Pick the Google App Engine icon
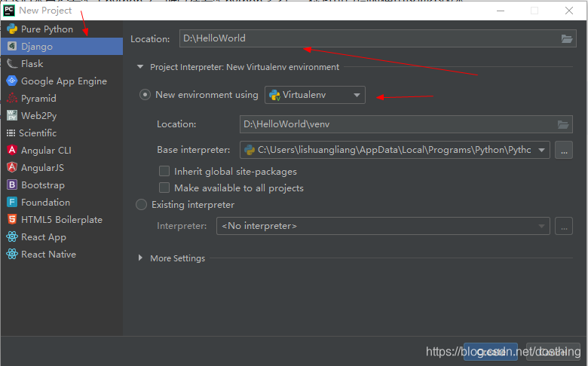Image resolution: width=588 pixels, height=366 pixels. 12,81
